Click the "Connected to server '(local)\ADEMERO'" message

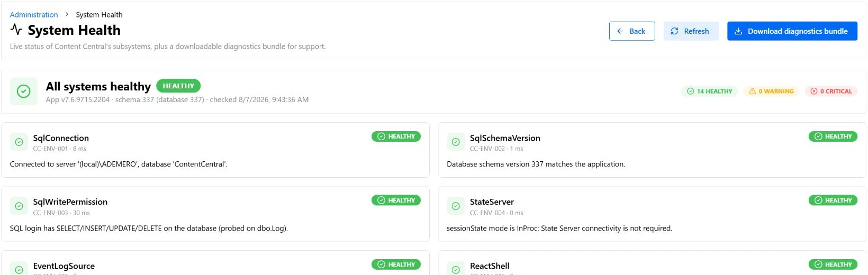[x=119, y=164]
